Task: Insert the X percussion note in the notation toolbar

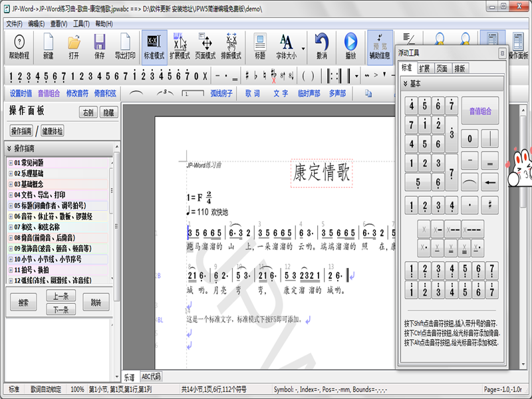Action: tap(205, 76)
